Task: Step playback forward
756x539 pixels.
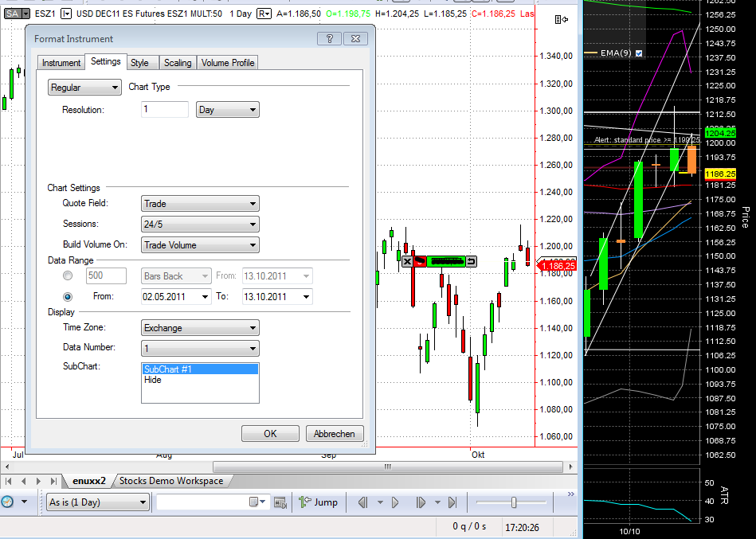Action: [x=421, y=502]
